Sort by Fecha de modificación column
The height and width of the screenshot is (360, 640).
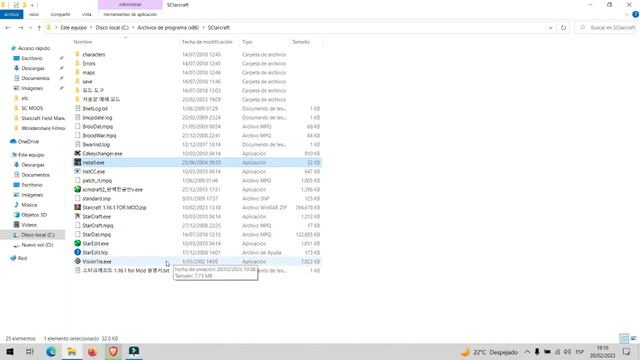coord(207,42)
